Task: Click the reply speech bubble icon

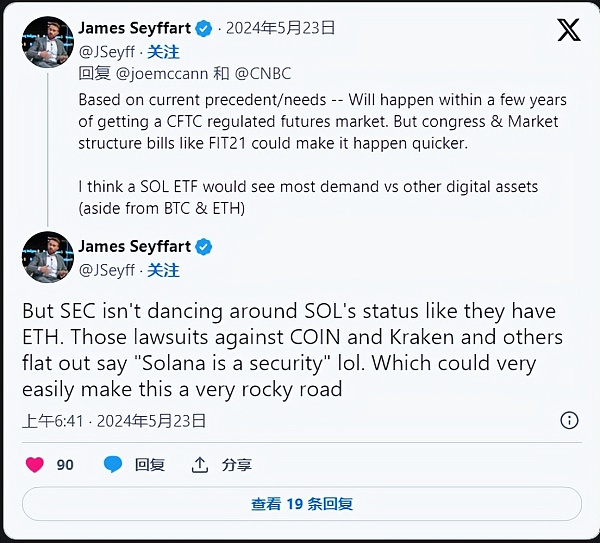Action: pos(113,464)
